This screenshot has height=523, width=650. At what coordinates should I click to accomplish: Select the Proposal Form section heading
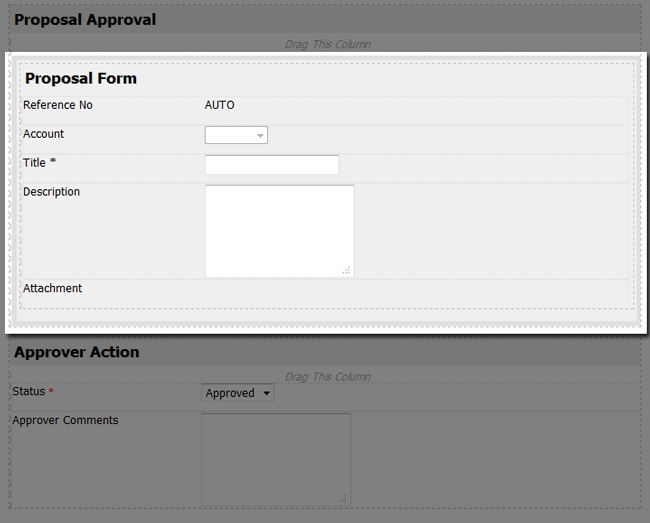pyautogui.click(x=81, y=78)
